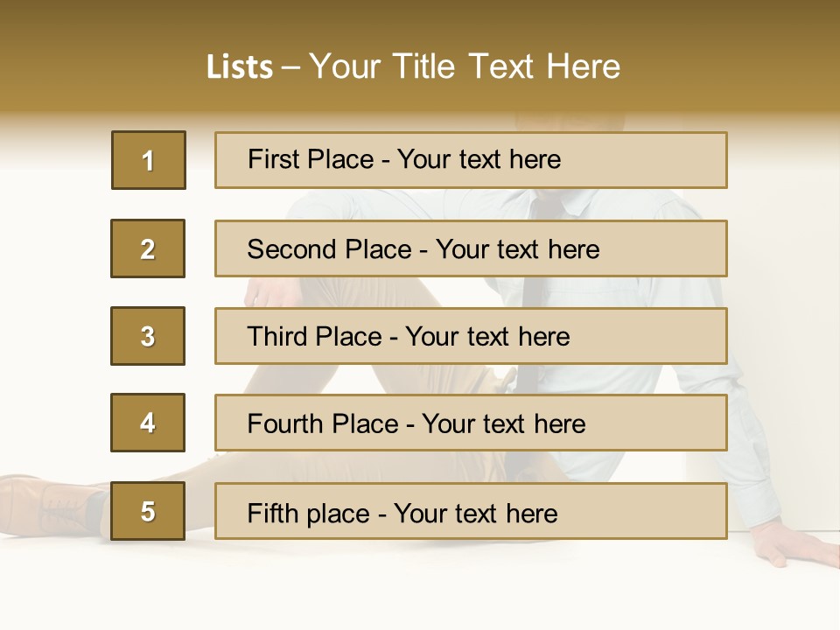Click the slide title text
Screen dimensions: 840x630
[413, 66]
